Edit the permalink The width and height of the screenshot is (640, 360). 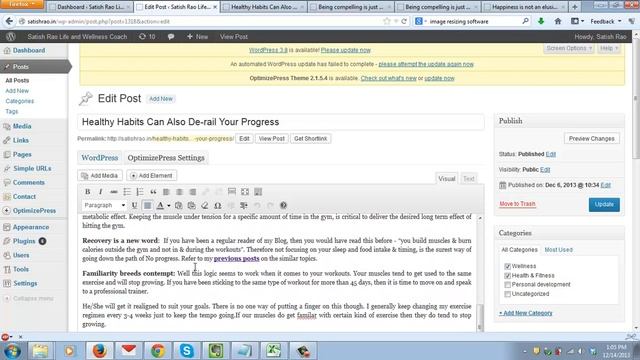244,139
